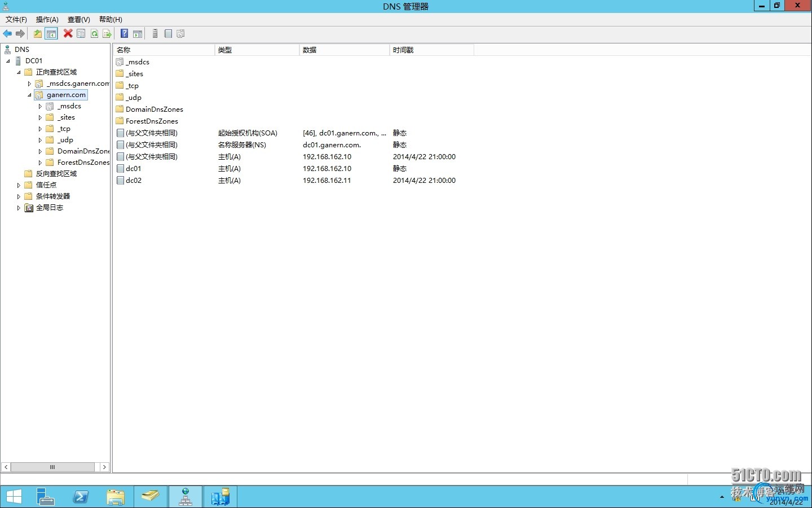Select the DNS root node in tree
Viewport: 812px width, 508px height.
[x=22, y=50]
